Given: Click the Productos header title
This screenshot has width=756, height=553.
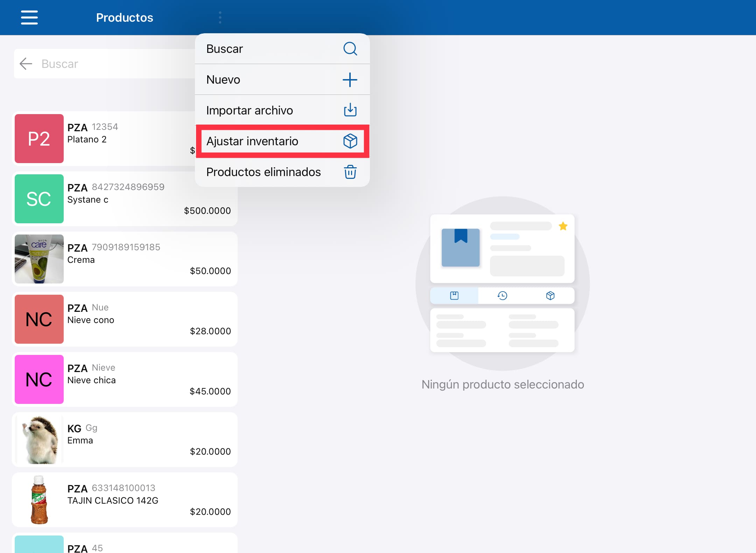Looking at the screenshot, I should coord(125,17).
